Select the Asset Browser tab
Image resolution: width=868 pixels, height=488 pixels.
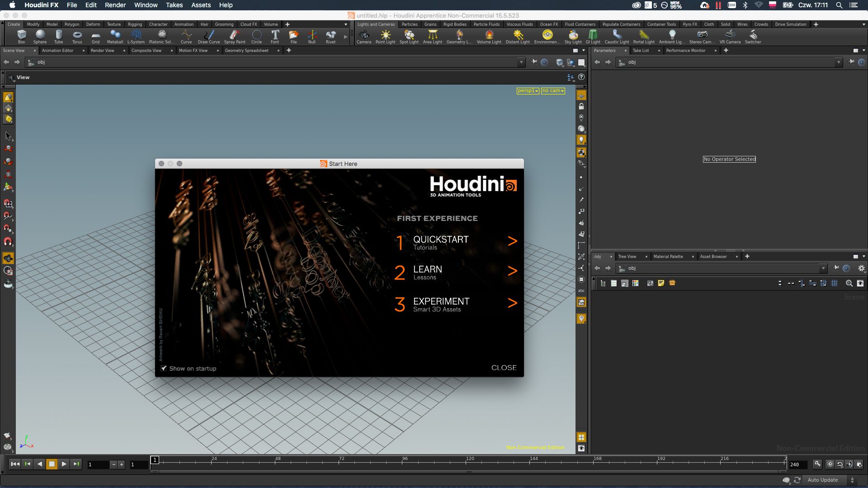(713, 256)
